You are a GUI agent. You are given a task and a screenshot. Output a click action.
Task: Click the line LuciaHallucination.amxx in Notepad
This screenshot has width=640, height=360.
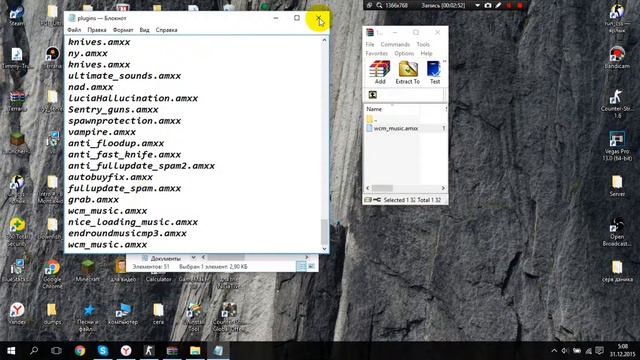coord(133,98)
